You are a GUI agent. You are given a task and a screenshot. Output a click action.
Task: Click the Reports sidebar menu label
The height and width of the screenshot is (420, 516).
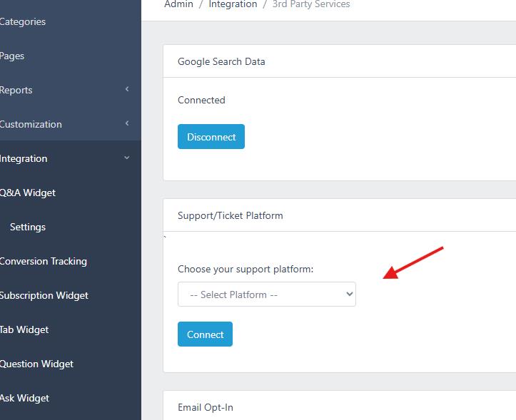tap(16, 90)
